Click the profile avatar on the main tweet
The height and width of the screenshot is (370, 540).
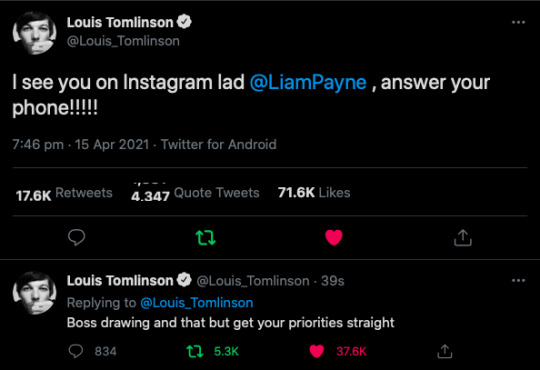(34, 33)
